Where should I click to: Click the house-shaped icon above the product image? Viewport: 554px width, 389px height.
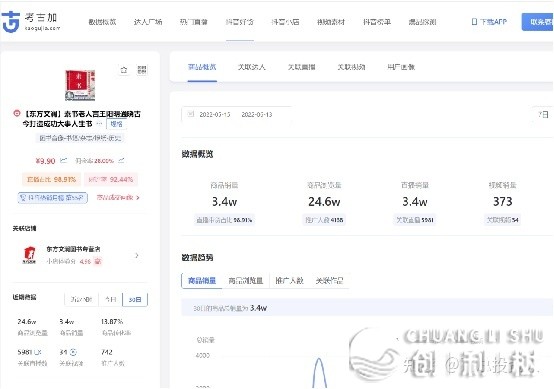click(x=124, y=70)
